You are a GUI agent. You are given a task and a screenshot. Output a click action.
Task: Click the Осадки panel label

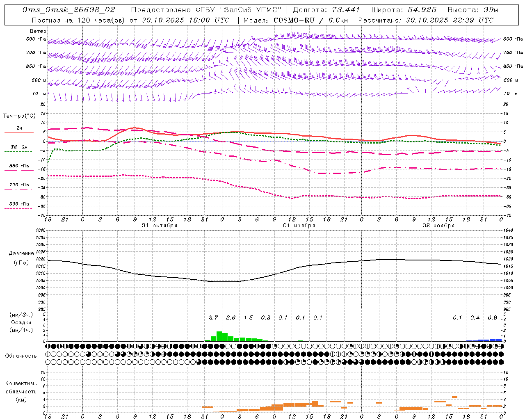point(21,323)
